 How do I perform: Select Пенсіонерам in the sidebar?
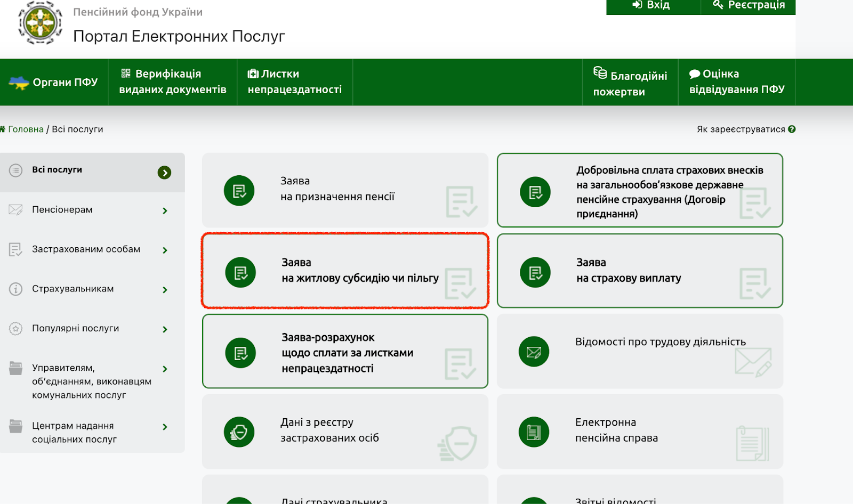92,210
